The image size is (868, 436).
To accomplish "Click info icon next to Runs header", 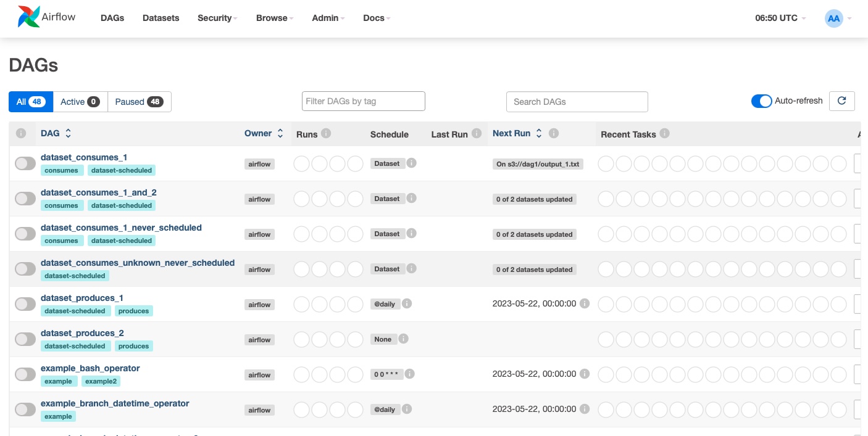I will 326,133.
